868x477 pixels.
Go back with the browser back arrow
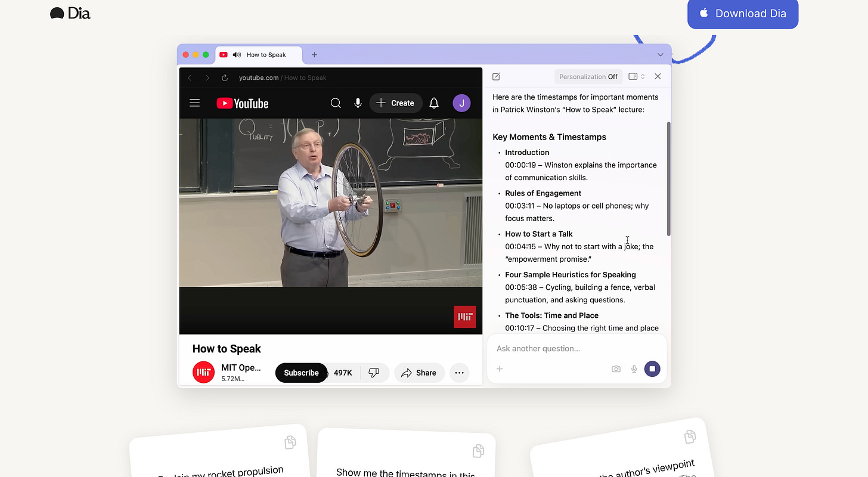pos(190,78)
